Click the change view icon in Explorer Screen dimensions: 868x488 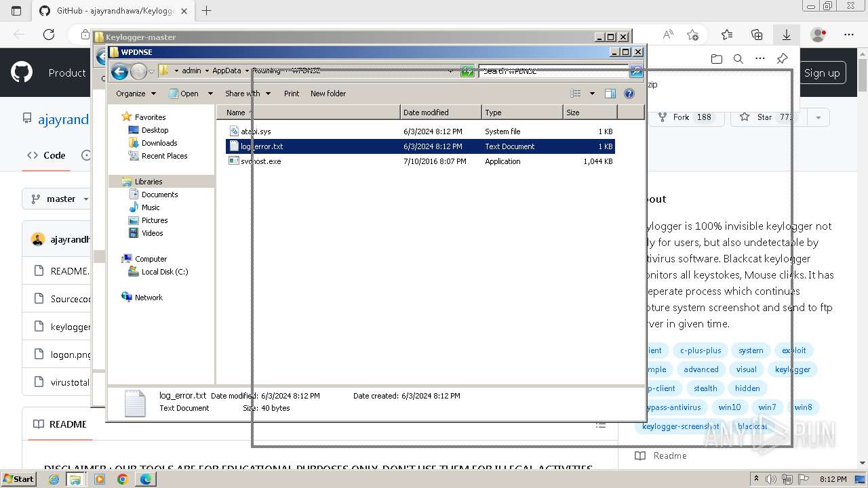click(576, 94)
